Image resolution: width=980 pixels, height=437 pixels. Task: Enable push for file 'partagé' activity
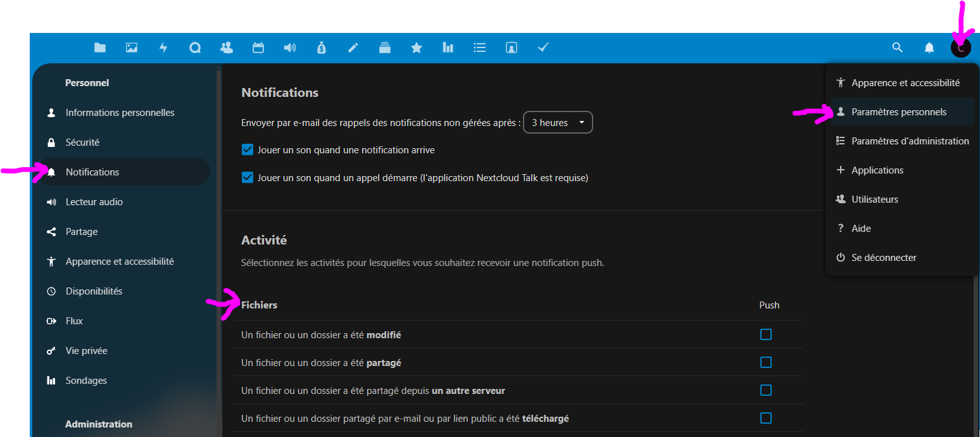point(766,362)
